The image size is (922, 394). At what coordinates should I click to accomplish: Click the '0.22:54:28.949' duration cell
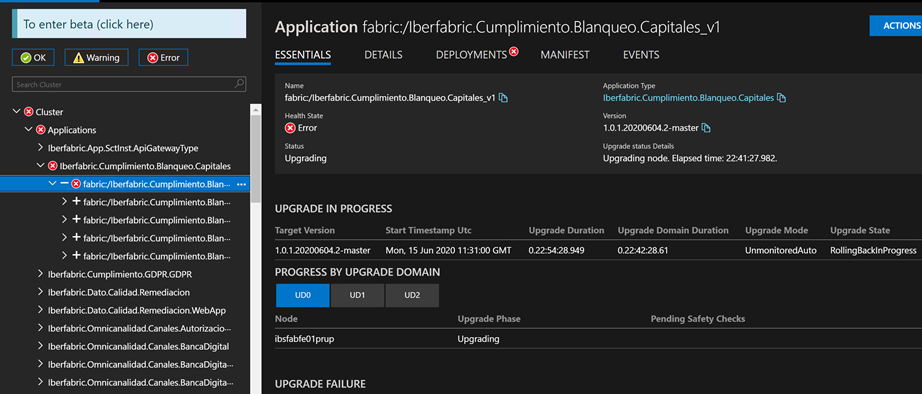click(x=557, y=250)
